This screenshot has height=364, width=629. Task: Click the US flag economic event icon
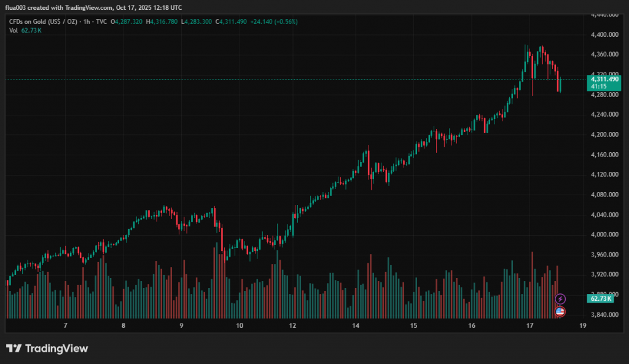560,311
